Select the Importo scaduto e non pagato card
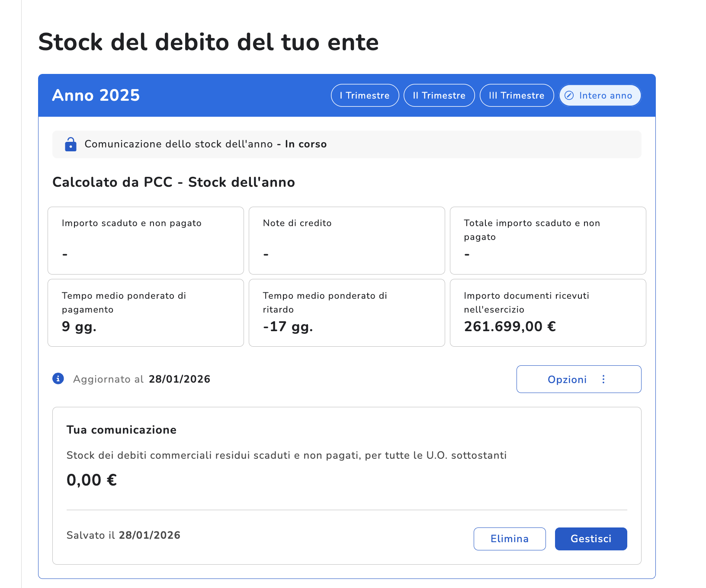 [x=146, y=240]
